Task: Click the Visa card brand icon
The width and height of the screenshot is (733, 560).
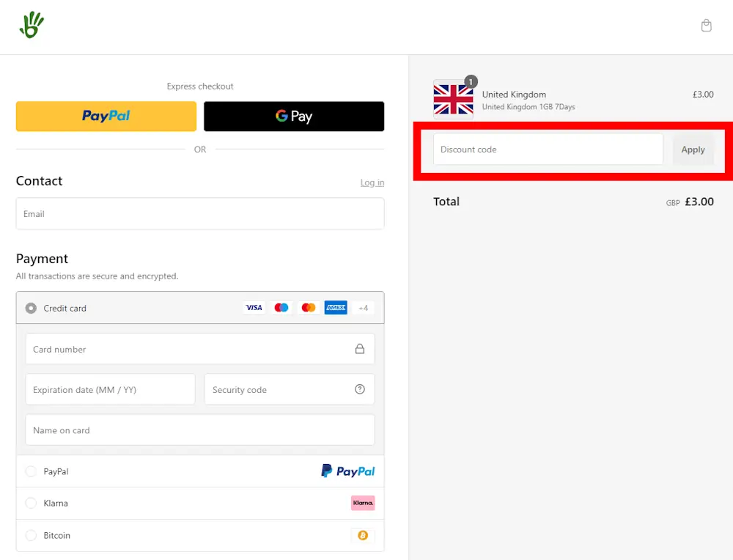Action: (254, 307)
